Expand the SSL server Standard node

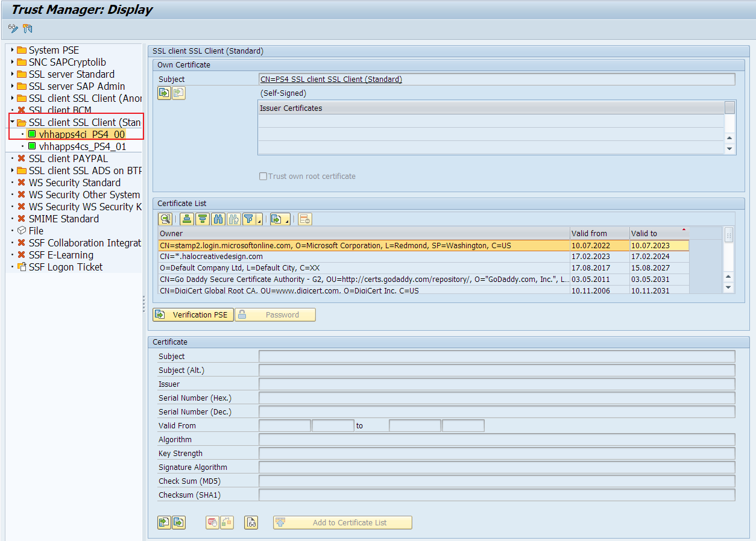12,74
